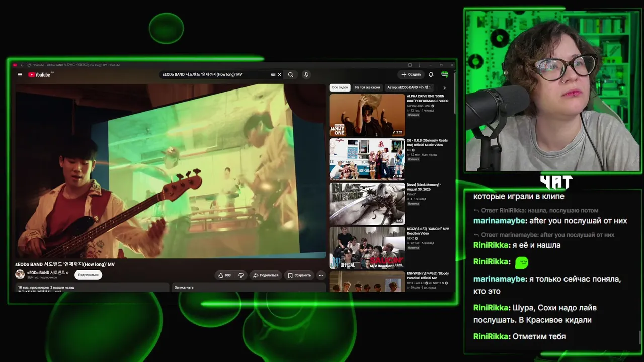Open the XG O.R.B video thumbnail

pyautogui.click(x=367, y=159)
